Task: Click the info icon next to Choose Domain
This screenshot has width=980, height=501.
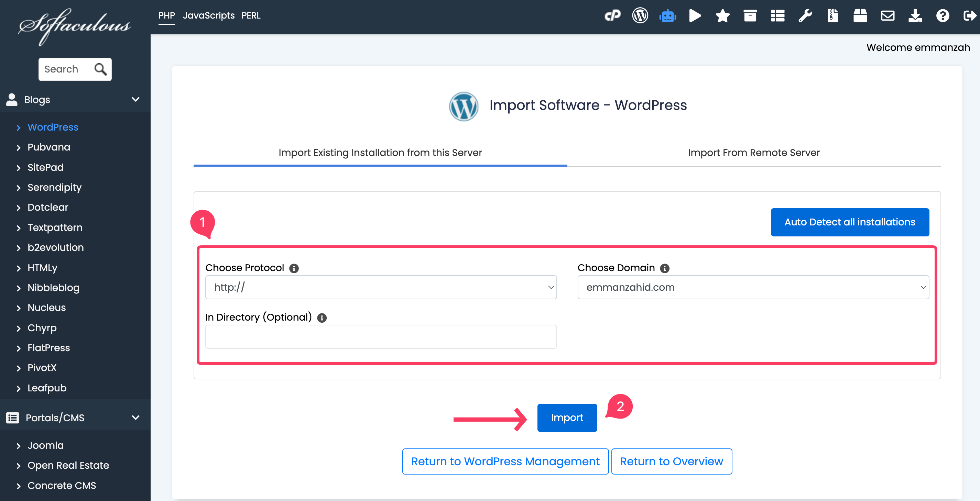Action: point(665,268)
